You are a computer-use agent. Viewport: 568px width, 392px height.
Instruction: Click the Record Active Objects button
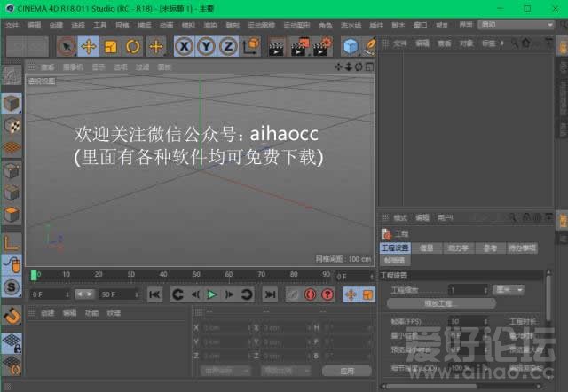pos(311,294)
